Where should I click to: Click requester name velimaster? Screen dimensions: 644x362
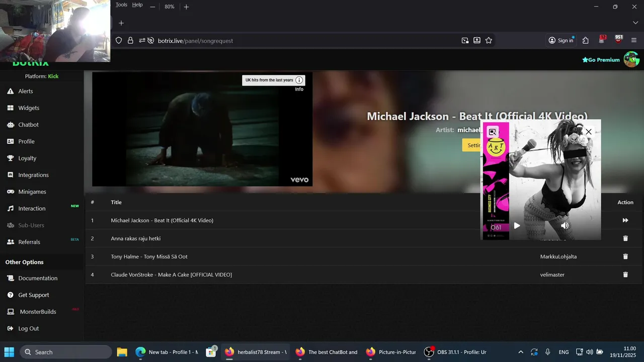point(552,275)
